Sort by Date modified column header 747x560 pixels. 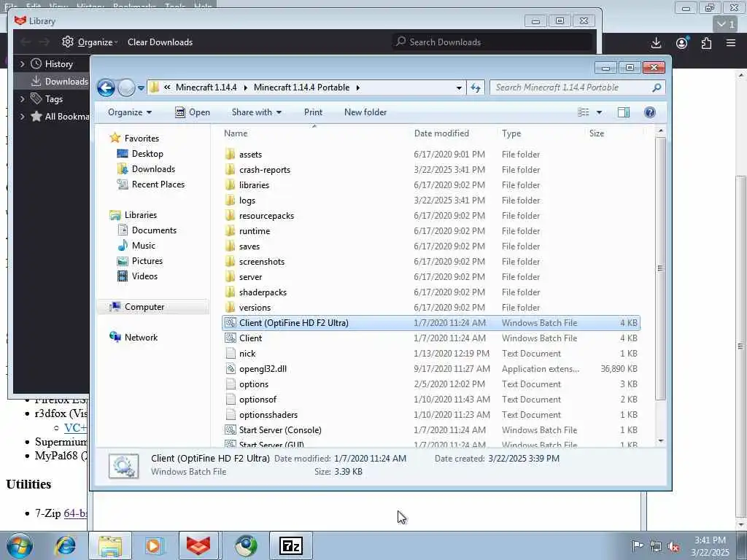point(441,133)
